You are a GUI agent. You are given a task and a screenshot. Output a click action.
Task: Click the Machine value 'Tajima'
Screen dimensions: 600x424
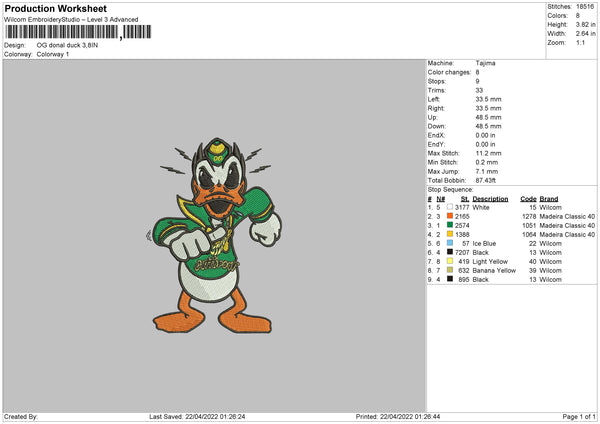tap(485, 63)
